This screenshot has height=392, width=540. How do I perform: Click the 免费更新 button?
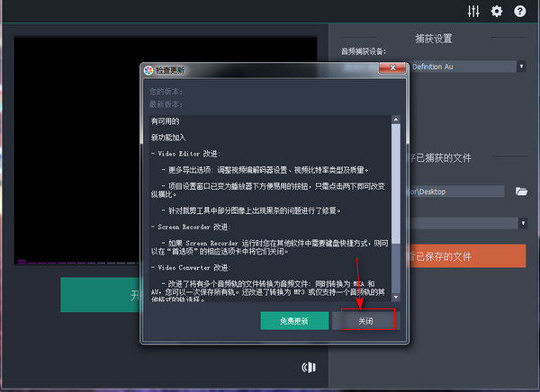point(294,321)
